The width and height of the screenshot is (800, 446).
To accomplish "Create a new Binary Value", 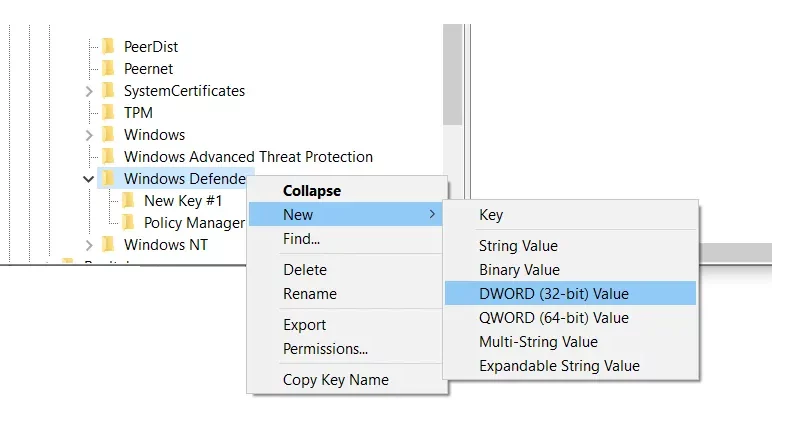I will [x=570, y=269].
